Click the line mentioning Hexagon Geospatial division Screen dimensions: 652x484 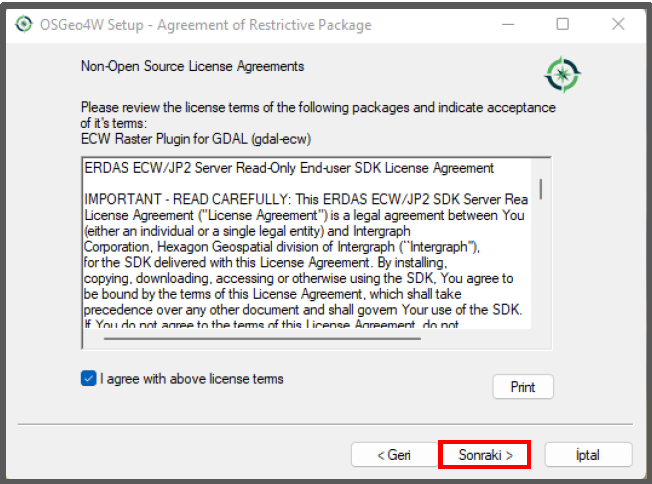(x=282, y=247)
